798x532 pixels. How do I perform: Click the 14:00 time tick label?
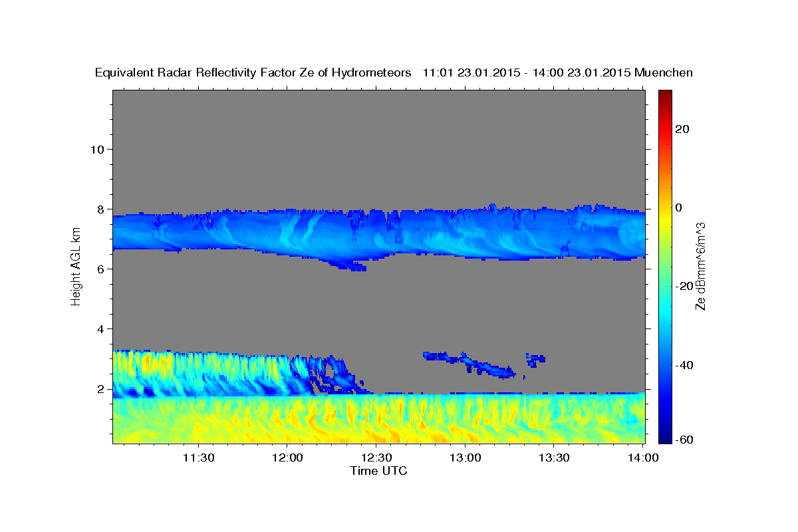(x=643, y=458)
